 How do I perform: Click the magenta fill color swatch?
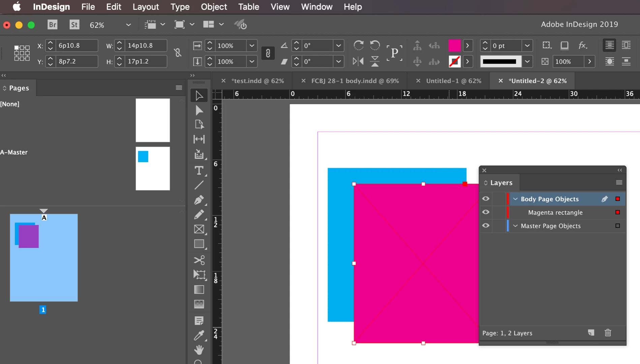coord(454,45)
